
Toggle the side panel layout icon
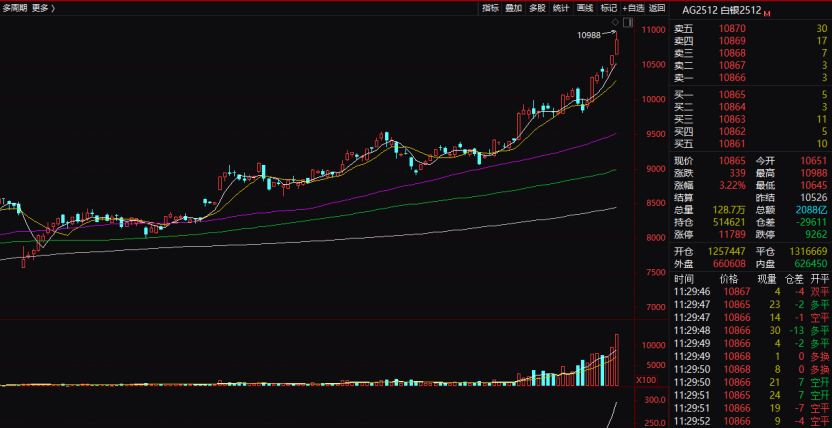click(628, 22)
